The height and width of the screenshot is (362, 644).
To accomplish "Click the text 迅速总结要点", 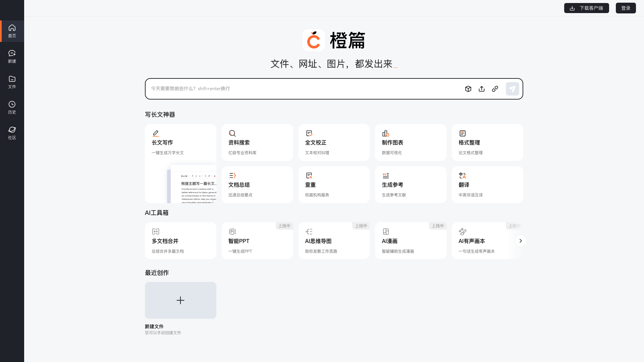I will [240, 195].
